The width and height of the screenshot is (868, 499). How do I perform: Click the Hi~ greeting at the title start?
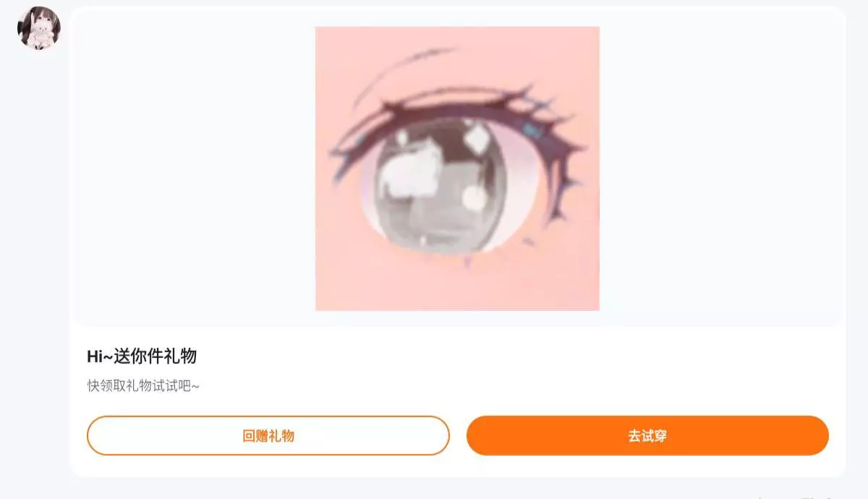(x=100, y=357)
